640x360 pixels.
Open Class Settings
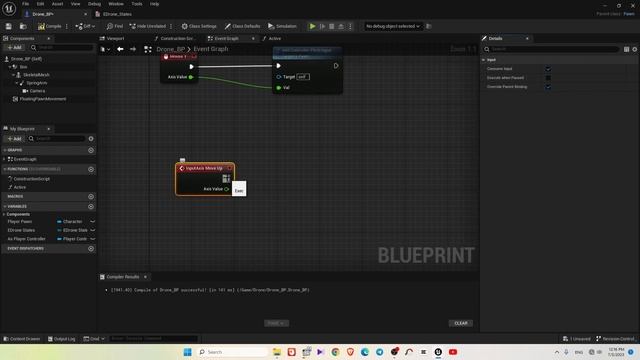click(199, 26)
